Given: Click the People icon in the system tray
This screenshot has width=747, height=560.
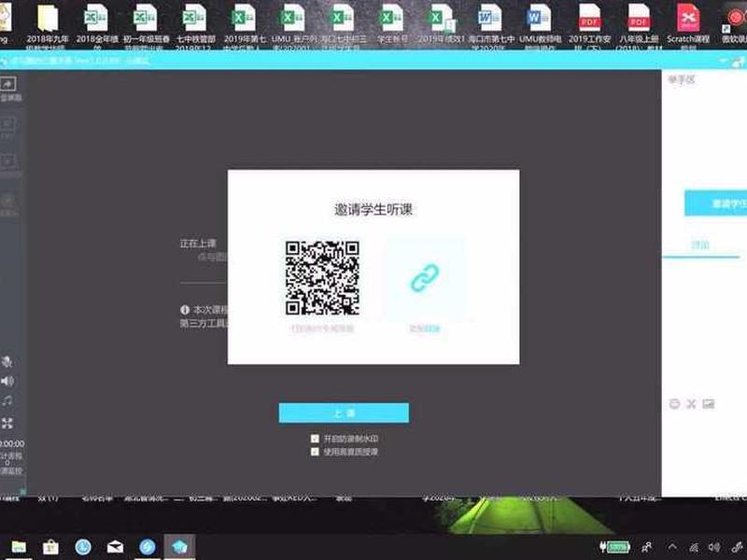Looking at the screenshot, I should pos(647,547).
